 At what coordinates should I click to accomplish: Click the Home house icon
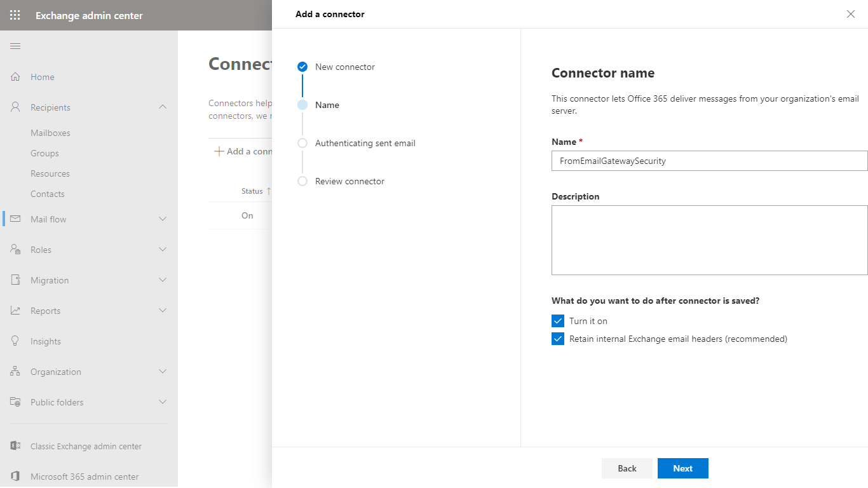point(15,77)
